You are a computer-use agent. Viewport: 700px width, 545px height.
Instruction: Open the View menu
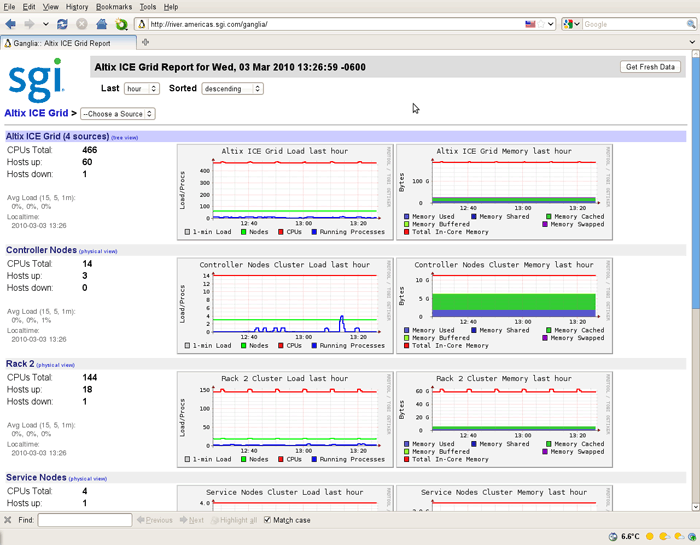50,7
